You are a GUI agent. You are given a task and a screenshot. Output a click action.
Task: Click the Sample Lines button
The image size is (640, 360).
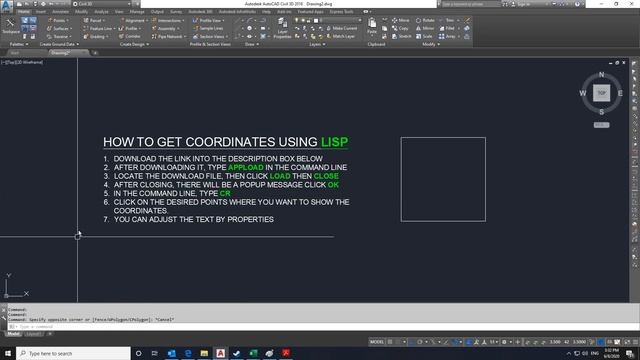(208, 28)
